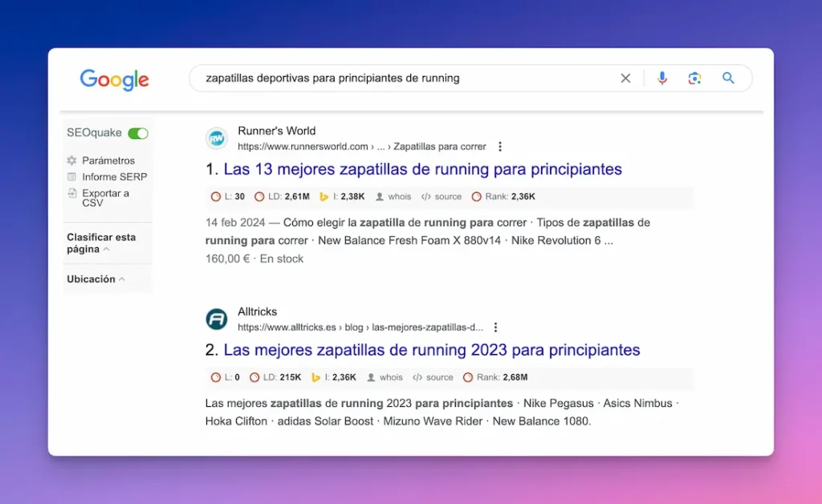Image resolution: width=822 pixels, height=504 pixels.
Task: Click the Alltricks site favicon
Action: [217, 319]
